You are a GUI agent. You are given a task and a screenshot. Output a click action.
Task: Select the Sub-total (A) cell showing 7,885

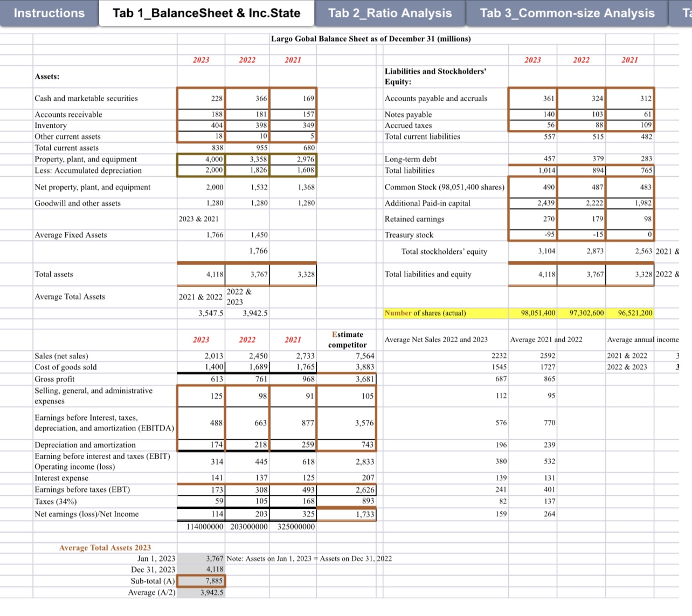coord(201,581)
